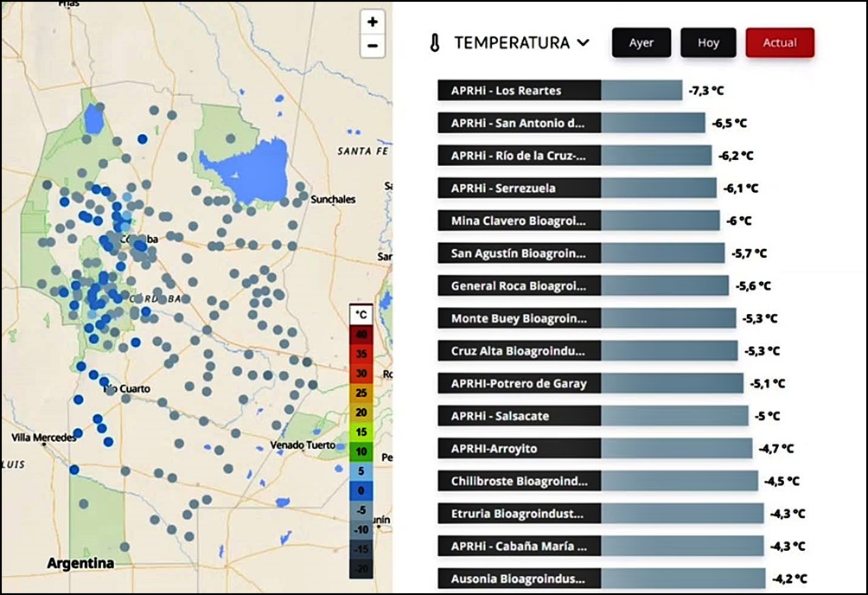Click the -7,3 °C temperature value

coord(706,91)
